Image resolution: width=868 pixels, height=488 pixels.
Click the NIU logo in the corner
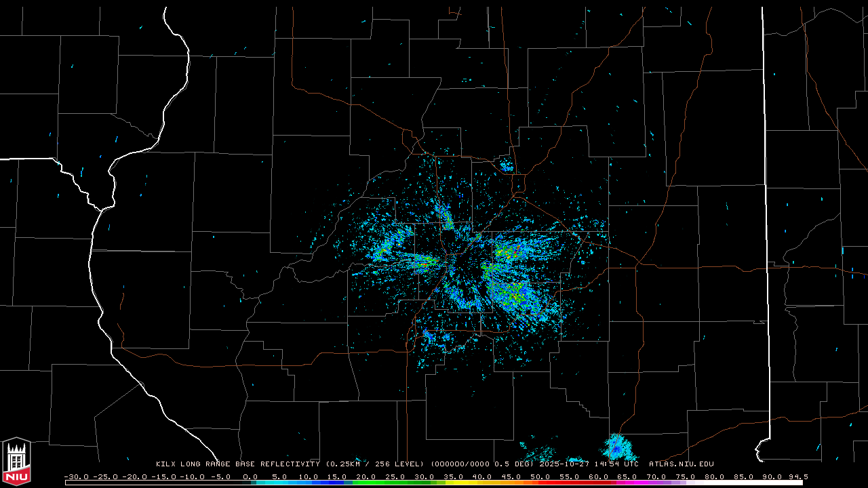[x=16, y=462]
